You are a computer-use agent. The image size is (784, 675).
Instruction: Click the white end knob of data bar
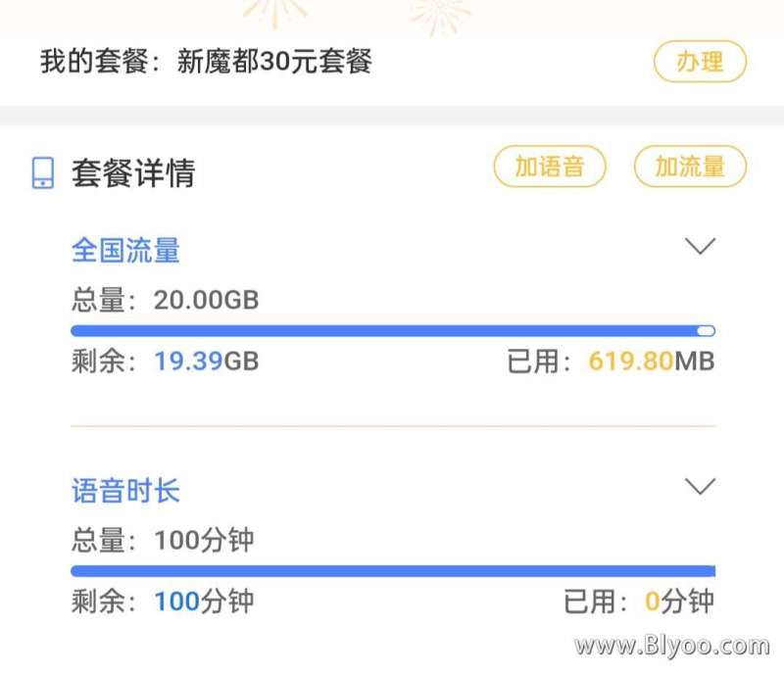(706, 330)
